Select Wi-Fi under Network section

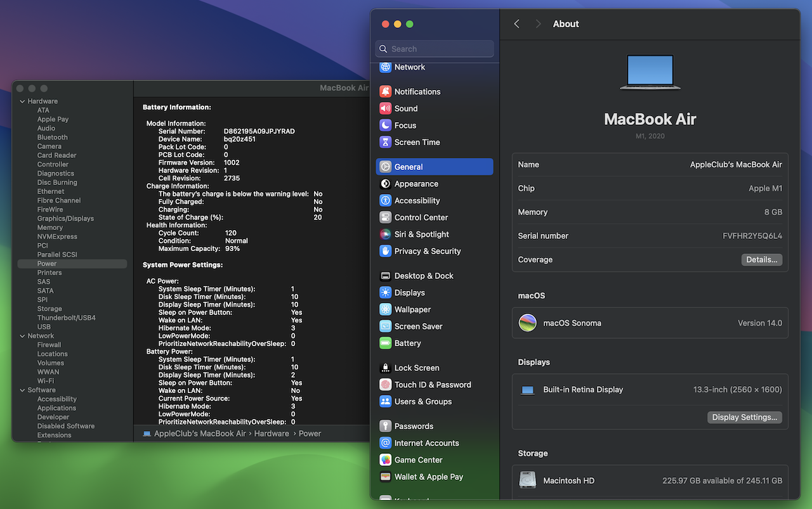click(x=46, y=381)
